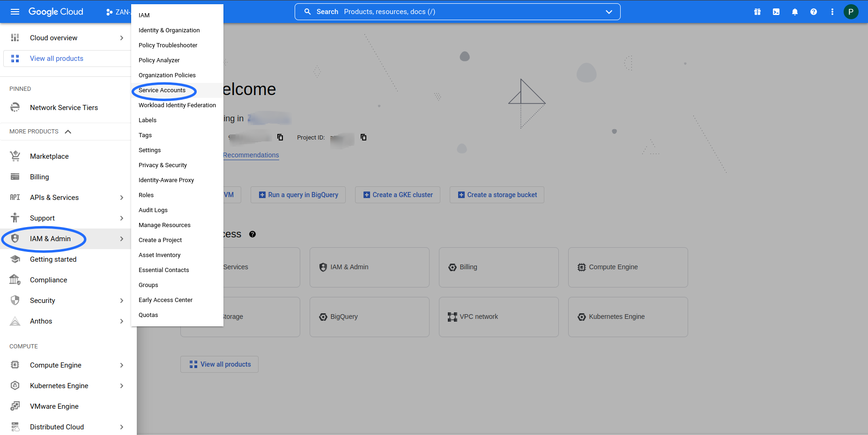Expand the Kubernetes Engine submenu chevron

(122, 386)
